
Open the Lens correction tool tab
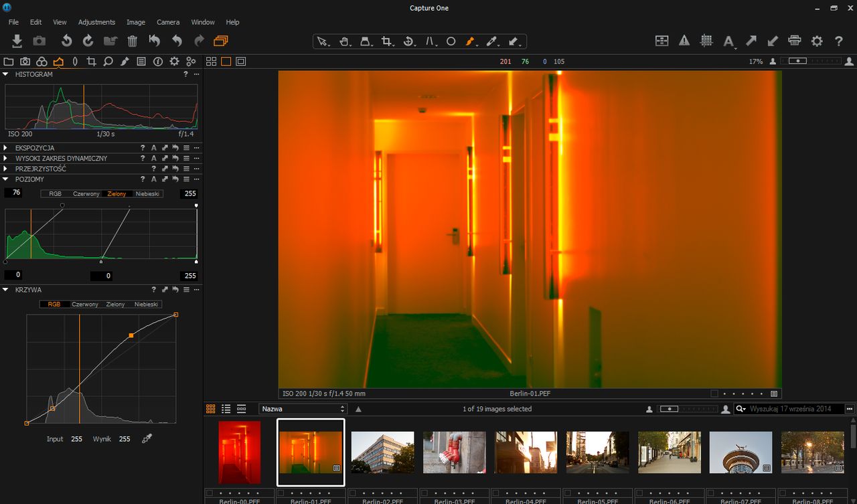coord(75,62)
